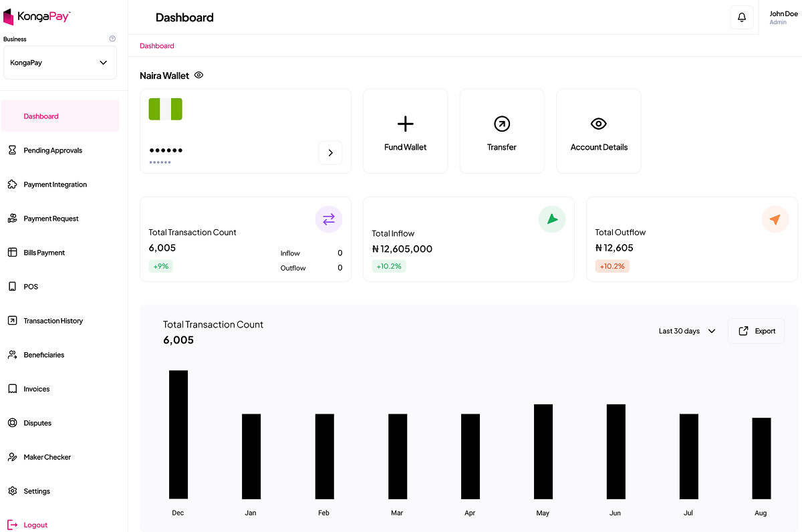Click the ₦ 12,605 outflow amount
The image size is (802, 532).
(614, 248)
